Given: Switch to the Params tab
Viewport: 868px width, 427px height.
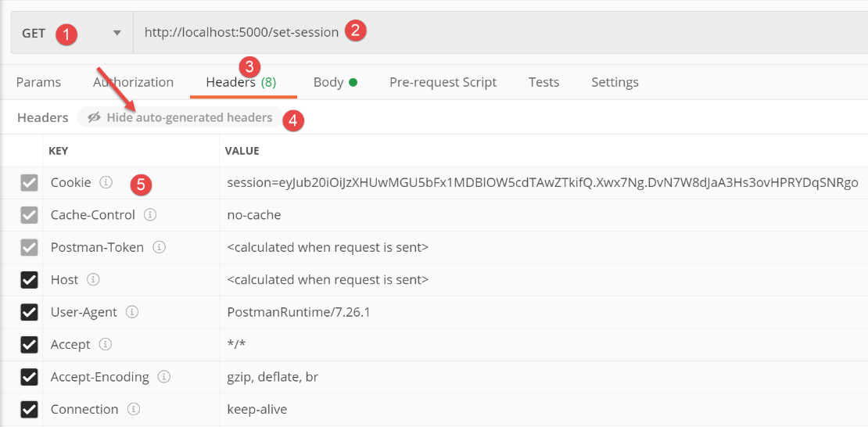Looking at the screenshot, I should click(38, 82).
